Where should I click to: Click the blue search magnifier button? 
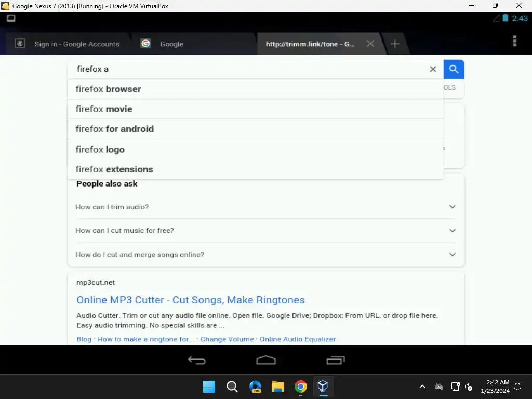[454, 69]
